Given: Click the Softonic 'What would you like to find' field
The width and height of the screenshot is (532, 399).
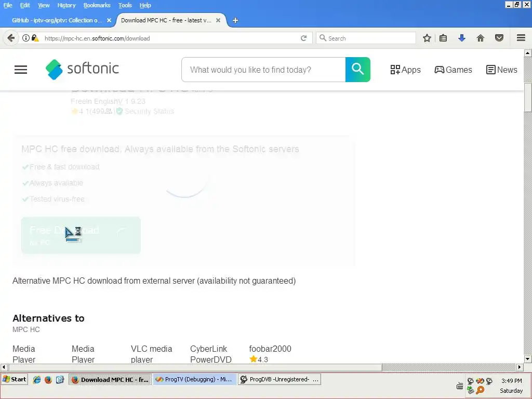Looking at the screenshot, I should [x=263, y=70].
